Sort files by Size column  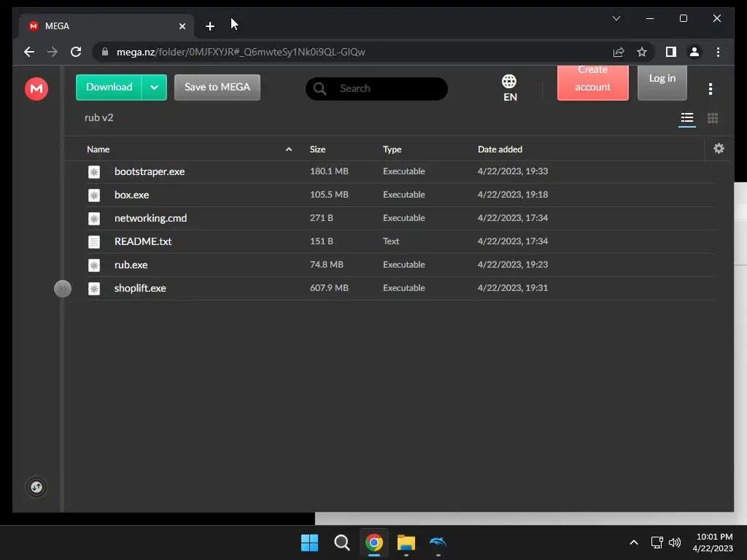point(317,149)
